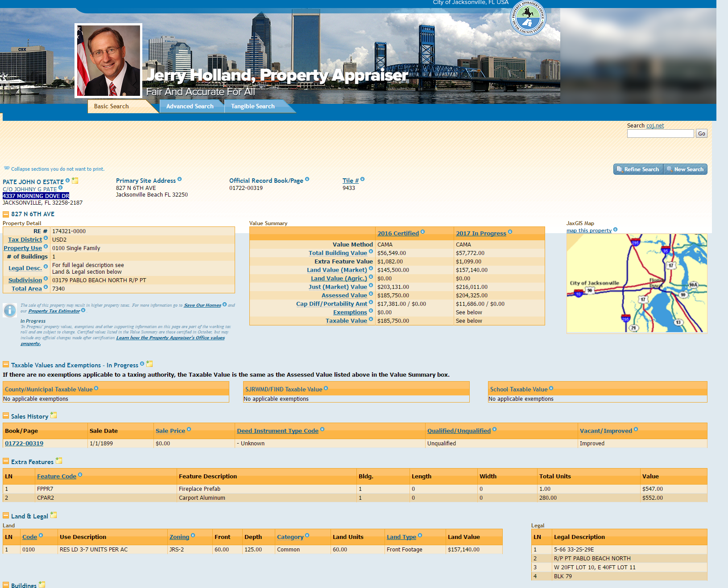
Task: Open the Tile # link
Action: click(351, 181)
